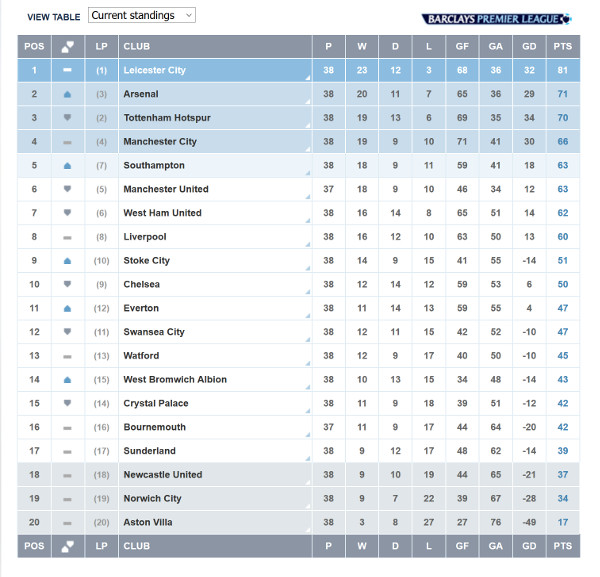Expand the Leicester City row details triangle

click(x=308, y=78)
